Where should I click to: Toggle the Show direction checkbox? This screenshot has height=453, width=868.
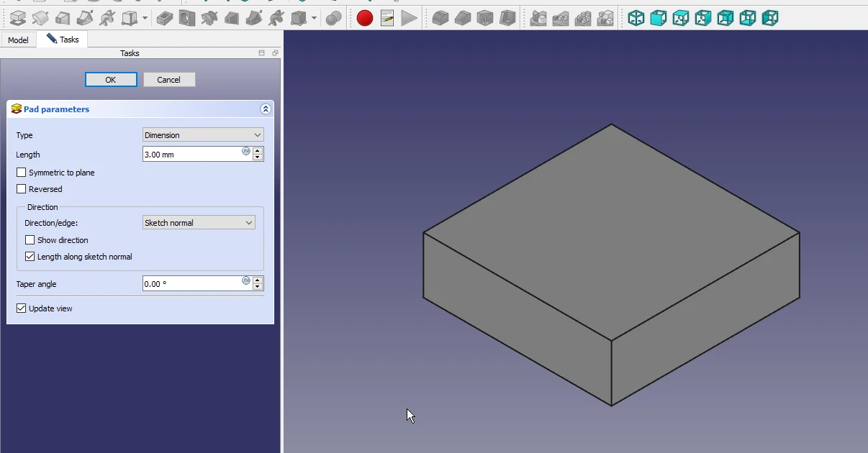pyautogui.click(x=30, y=240)
